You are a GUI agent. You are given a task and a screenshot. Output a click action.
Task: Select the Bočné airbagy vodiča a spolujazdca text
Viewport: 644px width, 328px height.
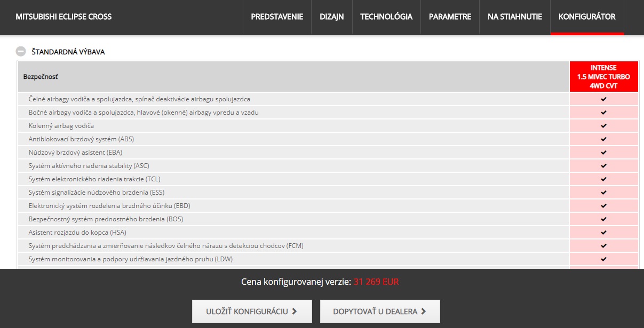(144, 113)
